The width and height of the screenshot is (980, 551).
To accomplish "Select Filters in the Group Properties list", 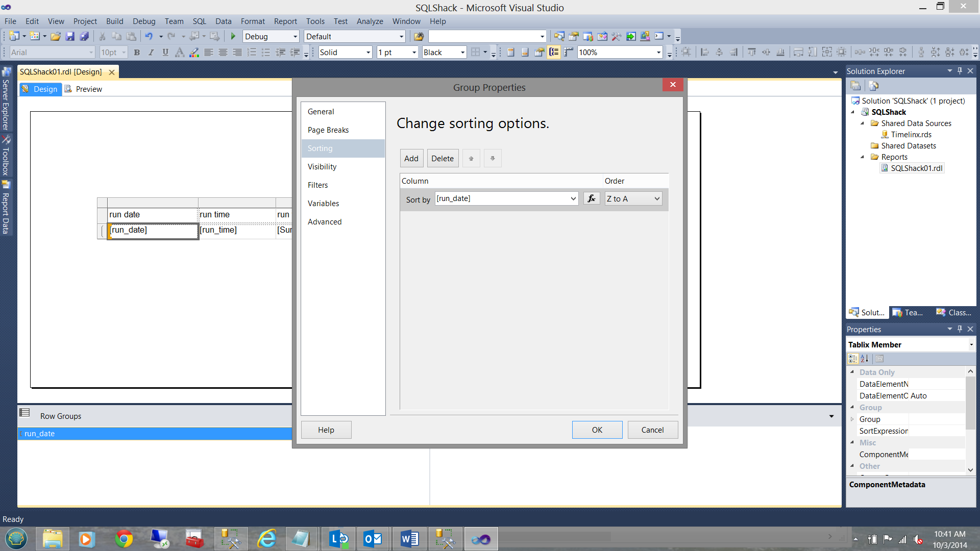I will [317, 185].
